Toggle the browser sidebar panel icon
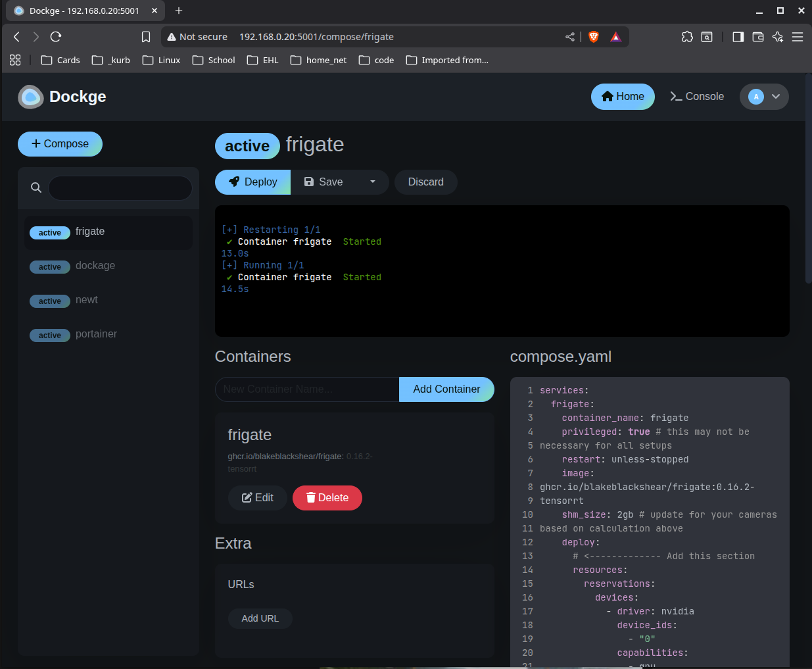Viewport: 812px width, 669px height. [738, 37]
